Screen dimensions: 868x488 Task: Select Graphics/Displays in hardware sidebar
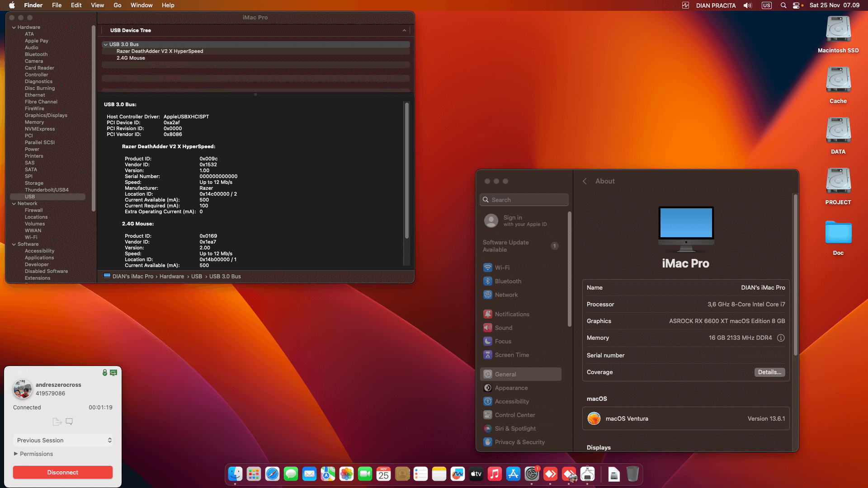pos(46,116)
